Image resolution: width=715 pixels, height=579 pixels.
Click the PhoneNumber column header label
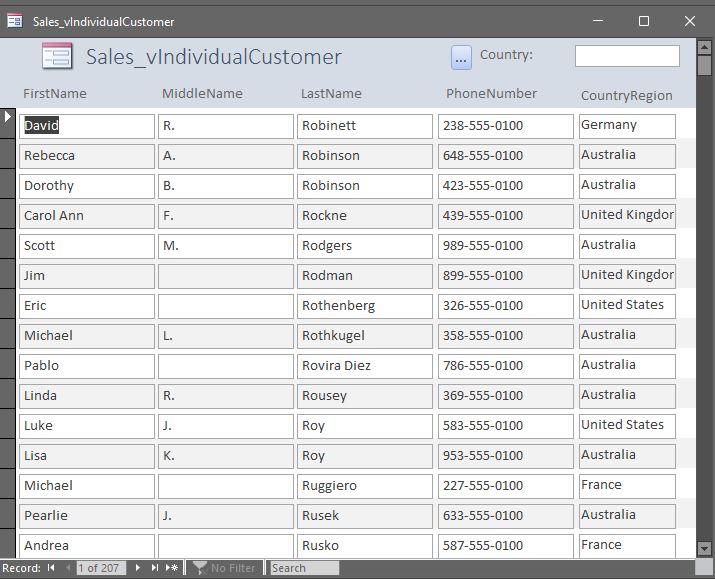(x=492, y=93)
